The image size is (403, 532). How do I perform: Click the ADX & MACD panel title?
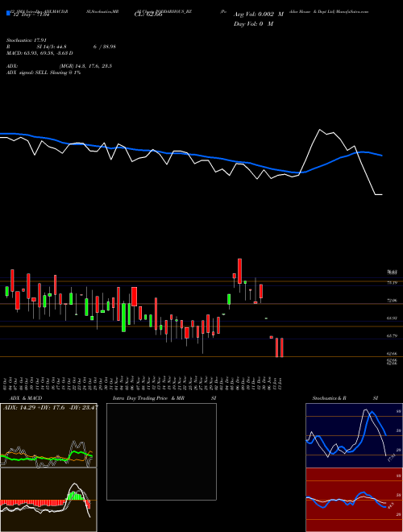(x=26, y=398)
